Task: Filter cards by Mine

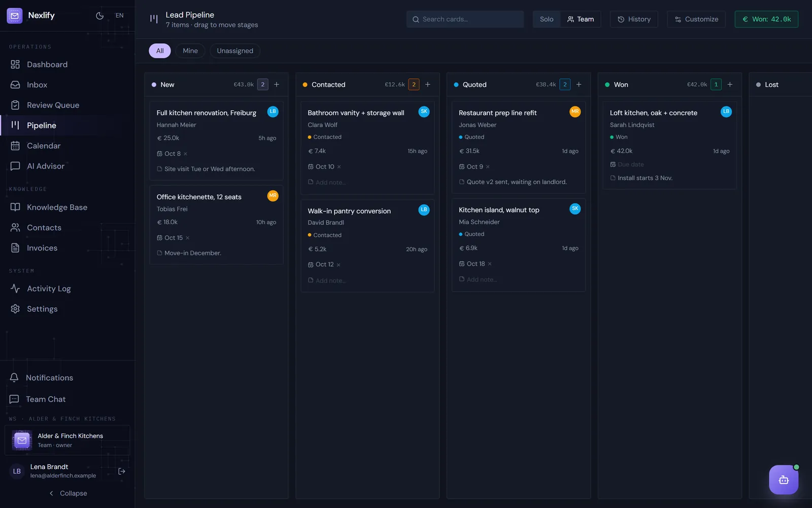Action: pos(190,51)
